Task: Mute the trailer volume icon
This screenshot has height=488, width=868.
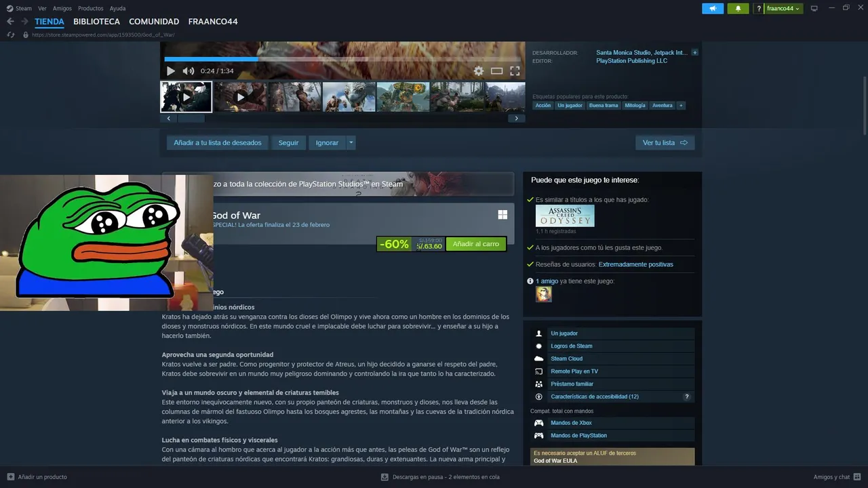Action: click(x=188, y=70)
